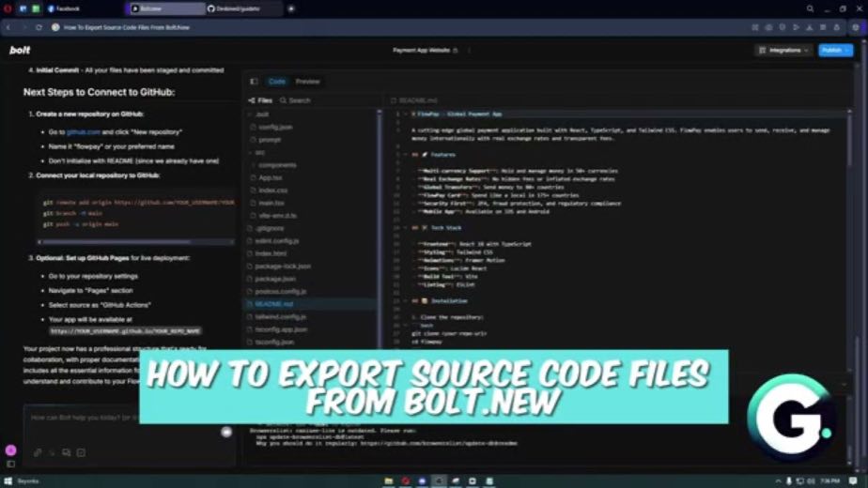
Task: Click the browser reload icon
Action: click(x=39, y=27)
